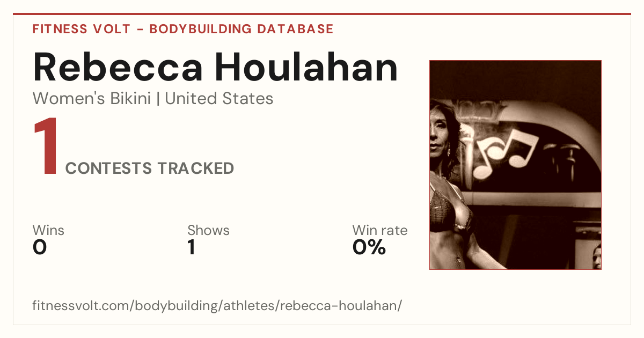Click the Shows label

click(208, 230)
